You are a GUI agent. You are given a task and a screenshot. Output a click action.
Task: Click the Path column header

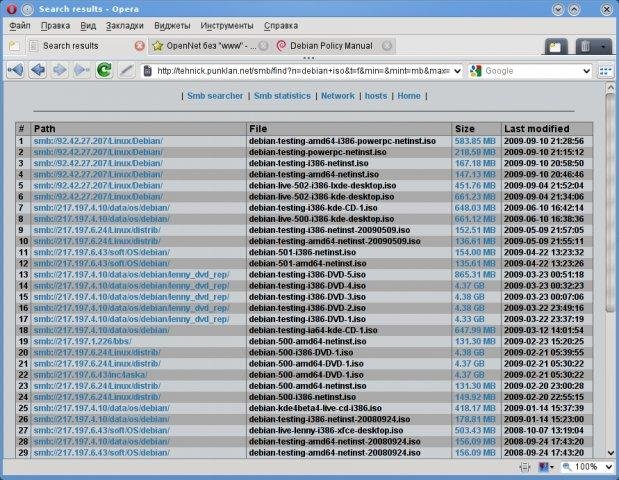pos(139,129)
